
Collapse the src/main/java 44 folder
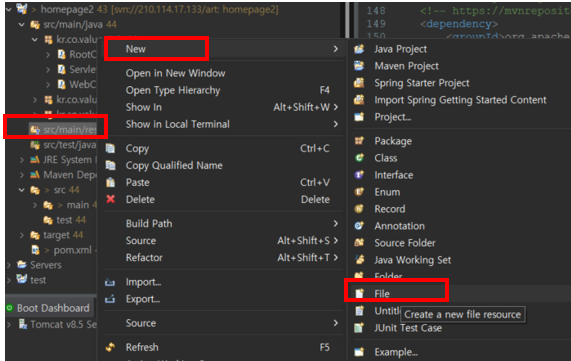pyautogui.click(x=21, y=25)
